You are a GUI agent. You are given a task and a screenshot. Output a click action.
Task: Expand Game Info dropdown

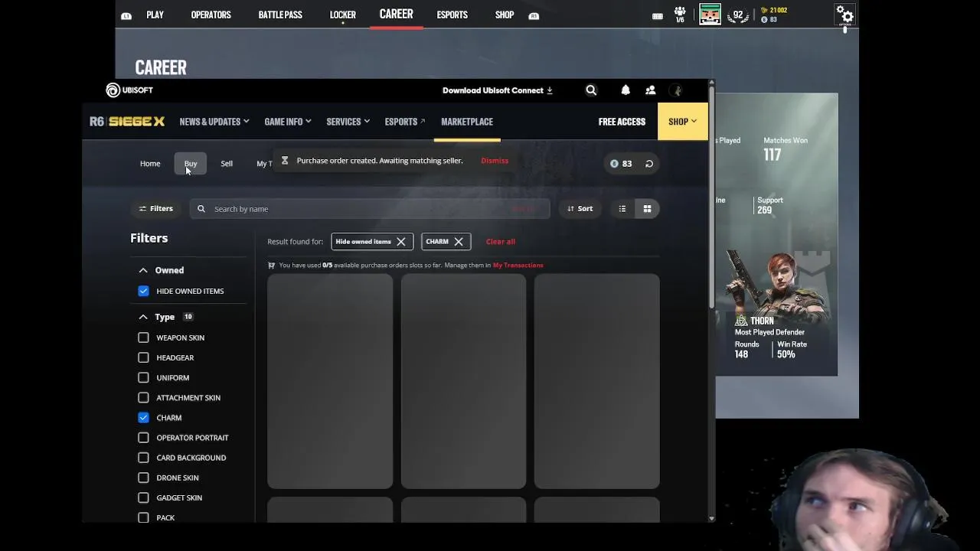pos(288,122)
